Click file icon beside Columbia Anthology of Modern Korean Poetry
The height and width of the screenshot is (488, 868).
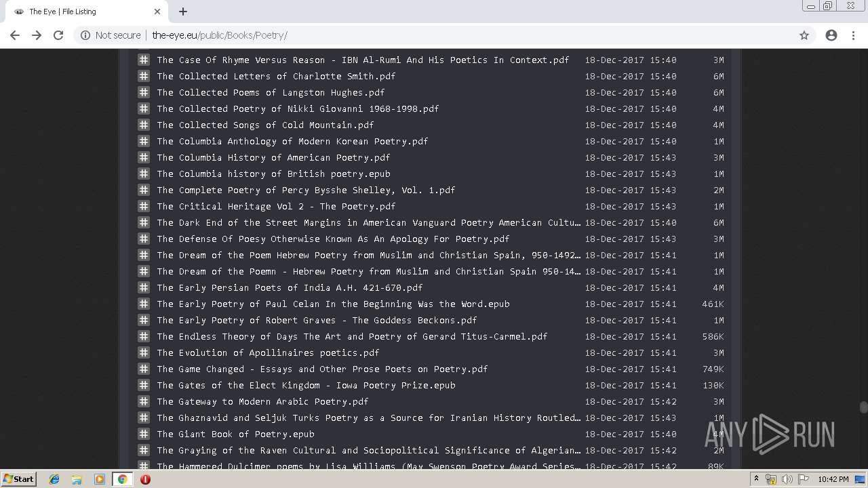(x=144, y=141)
